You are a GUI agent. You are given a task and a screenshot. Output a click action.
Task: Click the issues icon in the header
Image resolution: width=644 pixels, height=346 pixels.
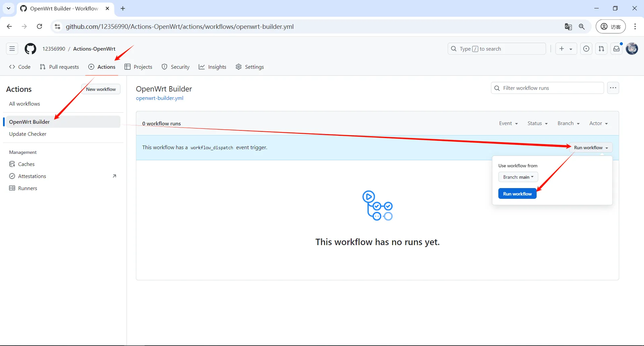586,49
